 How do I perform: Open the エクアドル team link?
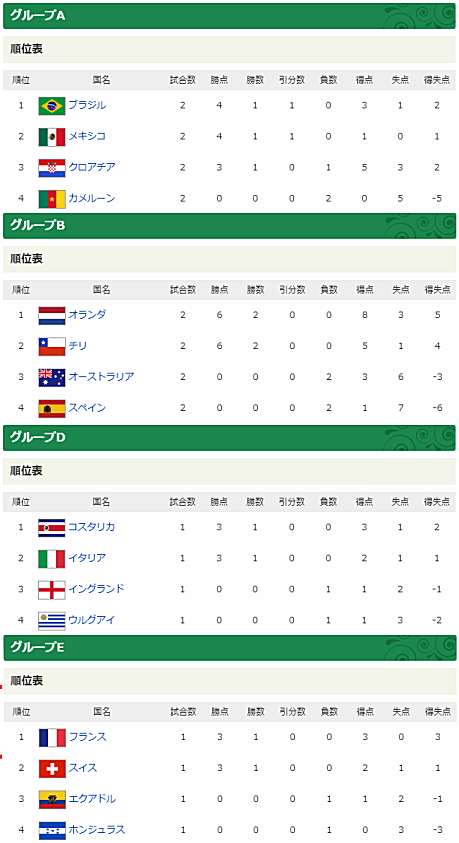coord(92,799)
